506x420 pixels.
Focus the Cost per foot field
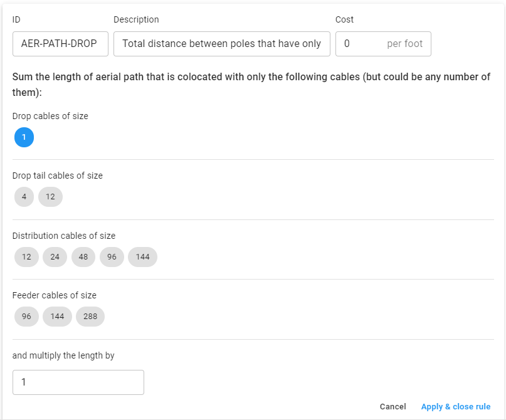coord(383,44)
